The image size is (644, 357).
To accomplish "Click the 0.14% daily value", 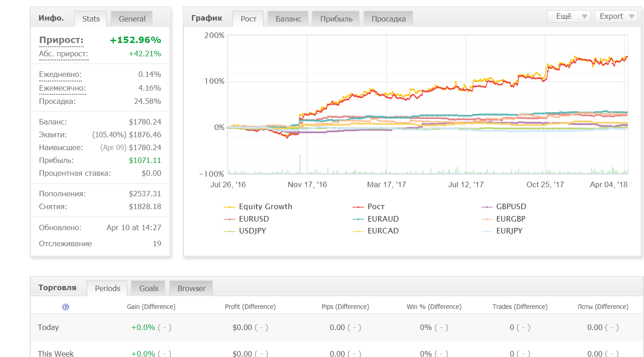I will coord(150,74).
